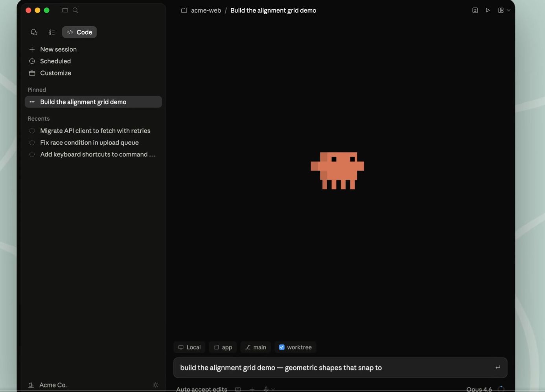Select the Local environment chip
Viewport: 545px width, 392px height.
point(189,347)
